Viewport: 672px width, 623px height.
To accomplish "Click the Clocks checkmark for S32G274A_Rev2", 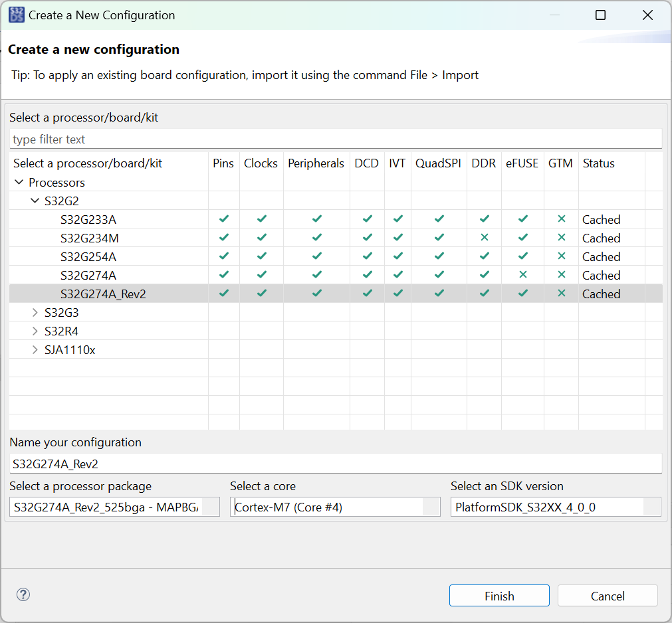I will click(261, 294).
